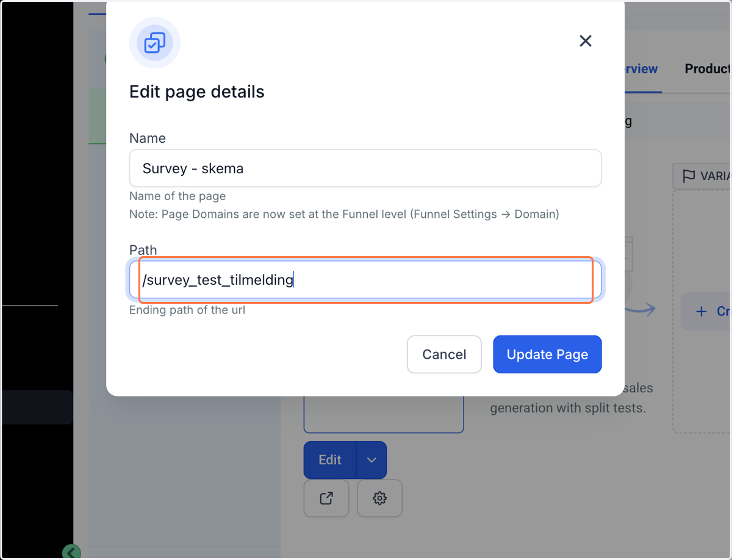
Task: Click the Cancel button
Action: tap(444, 354)
